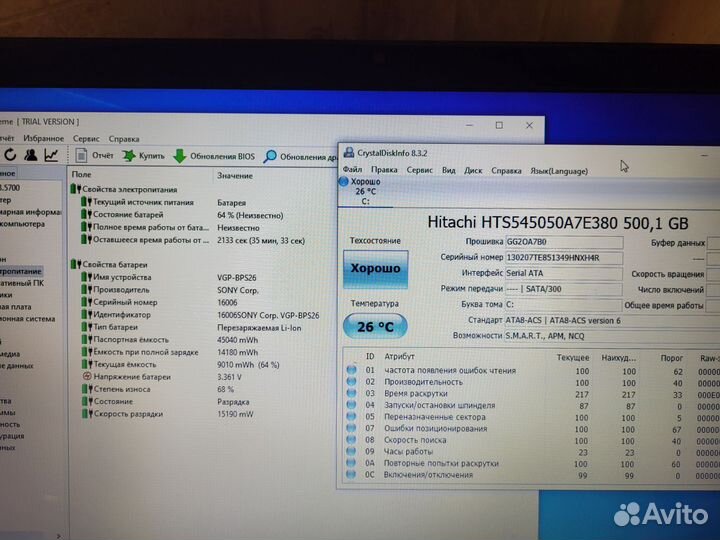Open the Сервис menu in CrystalDiskInfo
720x540 pixels.
[x=419, y=170]
